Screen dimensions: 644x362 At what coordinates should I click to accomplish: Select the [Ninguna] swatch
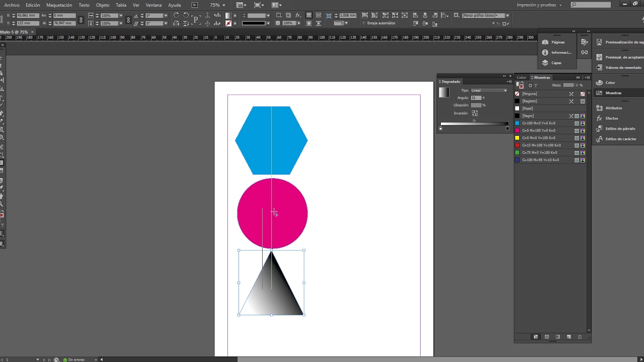click(550, 94)
